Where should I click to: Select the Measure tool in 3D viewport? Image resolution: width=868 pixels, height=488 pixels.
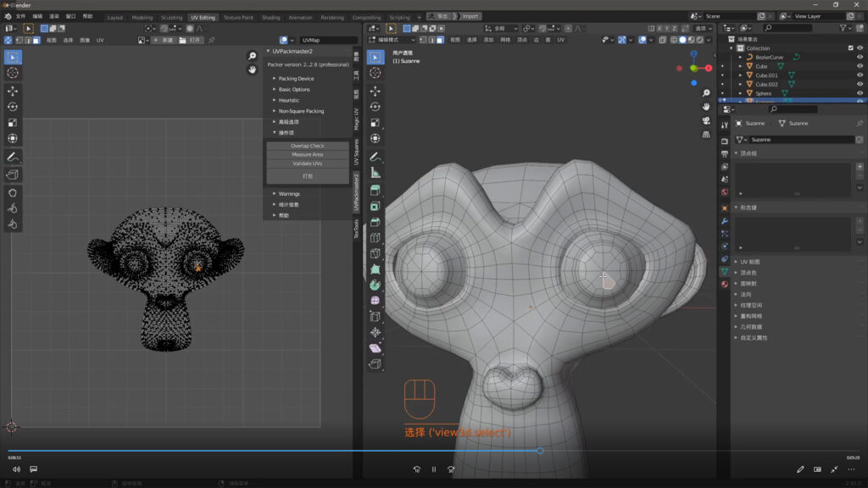click(x=376, y=173)
